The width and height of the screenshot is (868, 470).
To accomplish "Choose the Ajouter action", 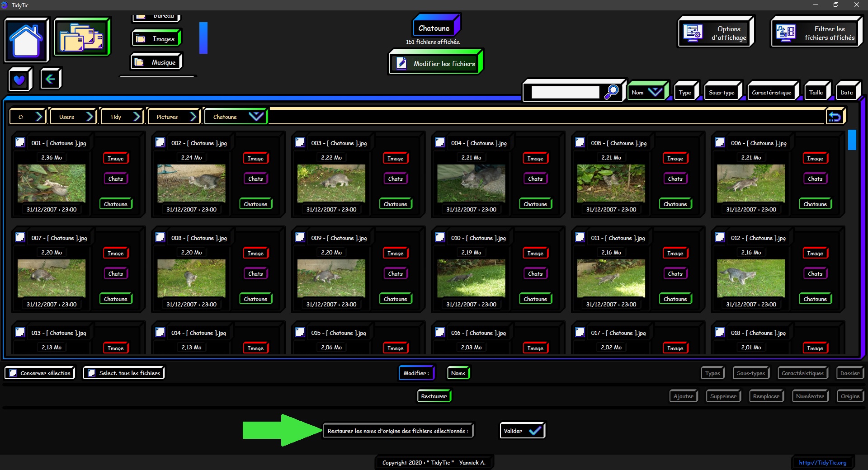I will click(684, 396).
